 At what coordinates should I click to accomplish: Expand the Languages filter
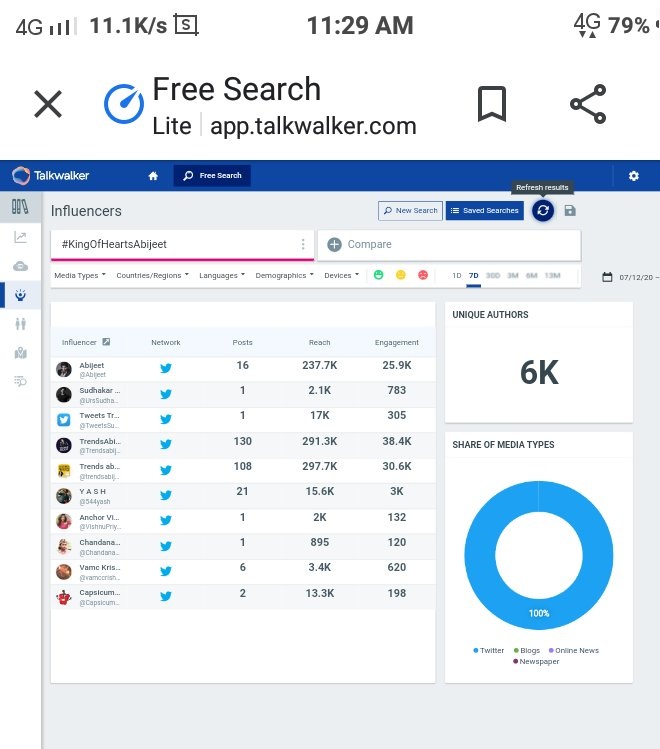click(222, 275)
